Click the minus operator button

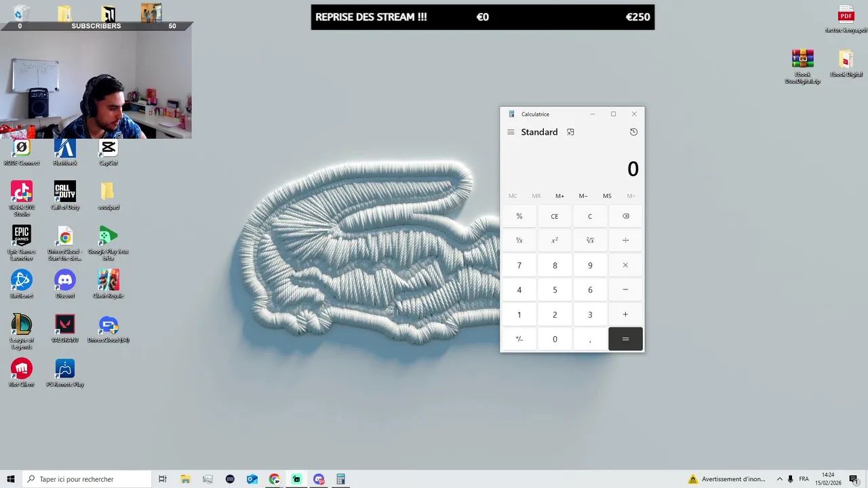(625, 289)
